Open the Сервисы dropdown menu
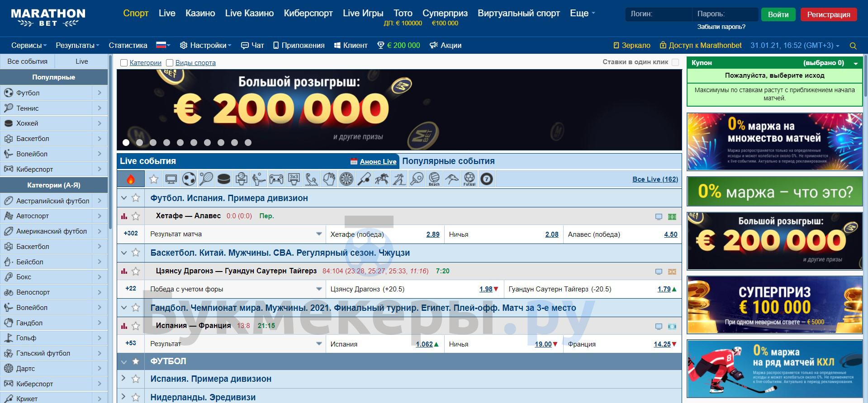Viewport: 868px width, 403px height. [29, 45]
